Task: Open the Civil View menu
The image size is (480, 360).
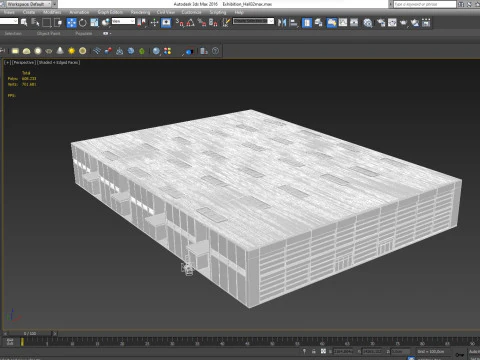Action: [x=166, y=12]
